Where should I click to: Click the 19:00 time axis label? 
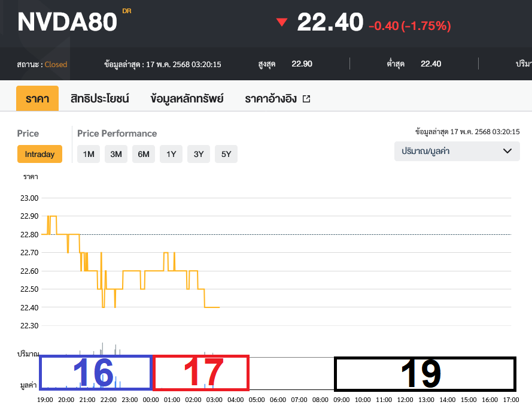coord(45,400)
